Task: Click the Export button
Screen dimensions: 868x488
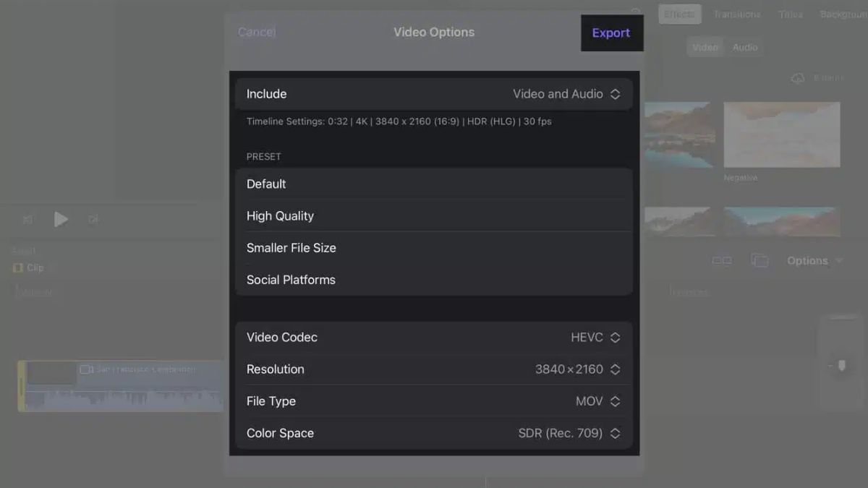Action: pos(611,33)
